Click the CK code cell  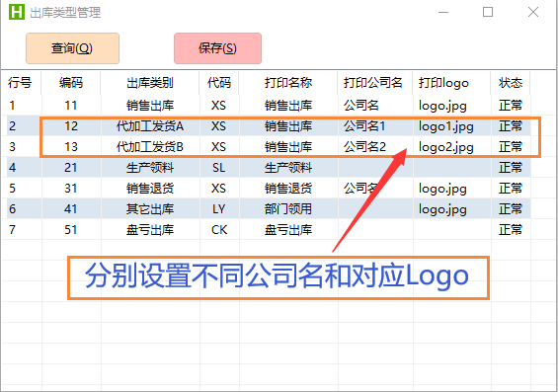[x=219, y=230]
